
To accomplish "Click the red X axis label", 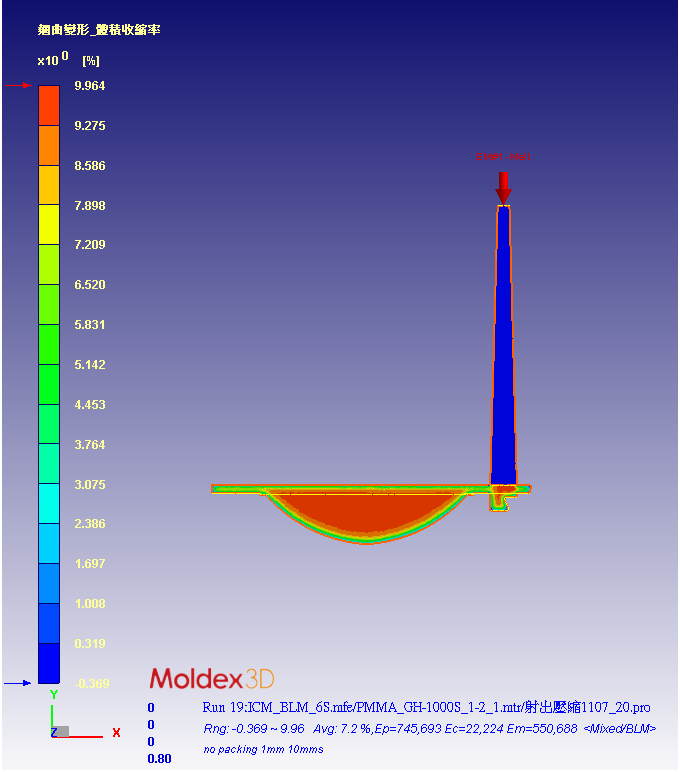I will pos(116,732).
